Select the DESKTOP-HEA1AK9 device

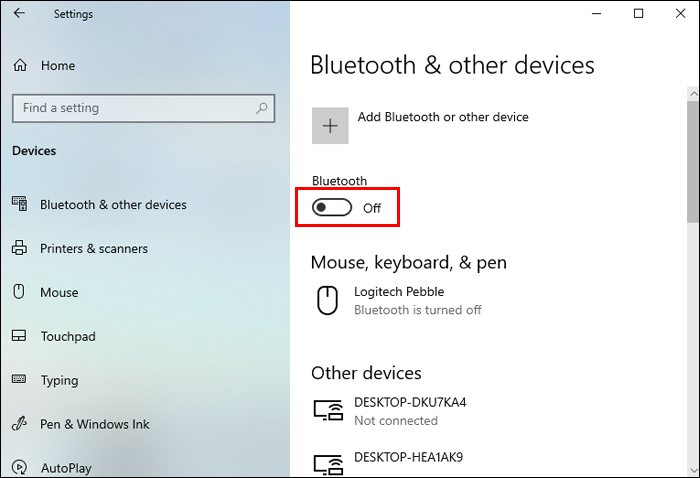coord(408,457)
